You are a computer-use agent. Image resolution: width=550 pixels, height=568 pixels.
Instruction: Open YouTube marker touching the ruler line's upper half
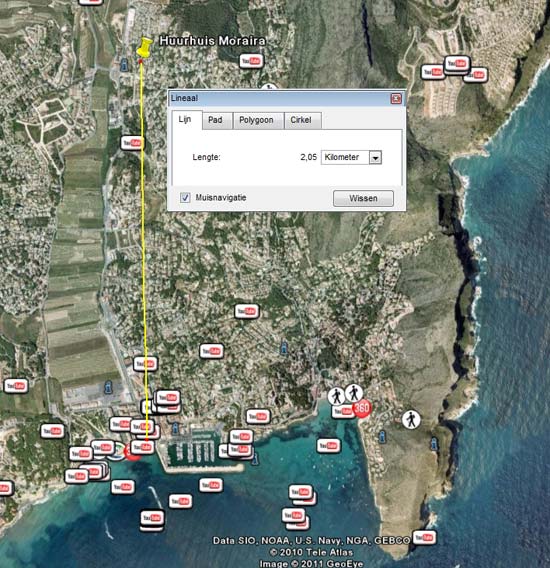coord(132,143)
